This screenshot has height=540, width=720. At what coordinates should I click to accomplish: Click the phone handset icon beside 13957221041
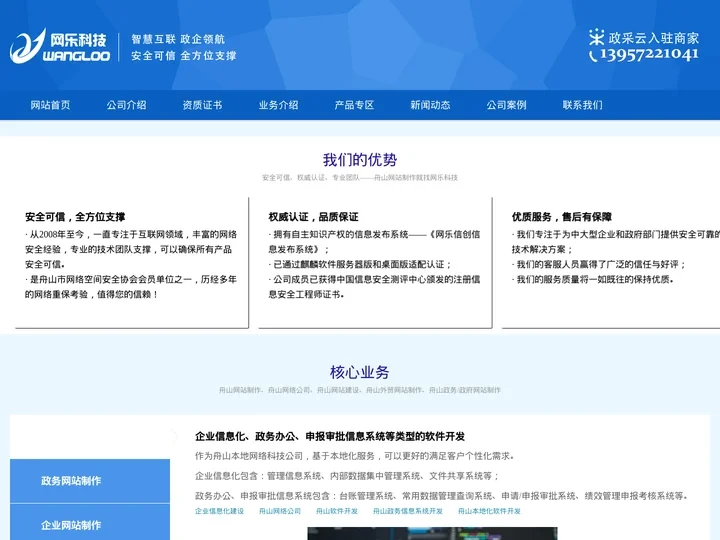(x=593, y=56)
